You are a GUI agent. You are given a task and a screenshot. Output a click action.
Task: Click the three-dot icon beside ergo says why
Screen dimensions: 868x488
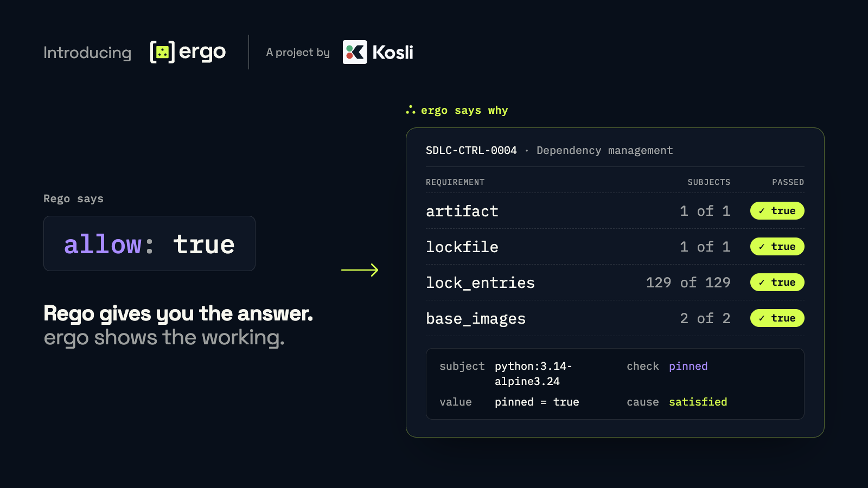(411, 110)
